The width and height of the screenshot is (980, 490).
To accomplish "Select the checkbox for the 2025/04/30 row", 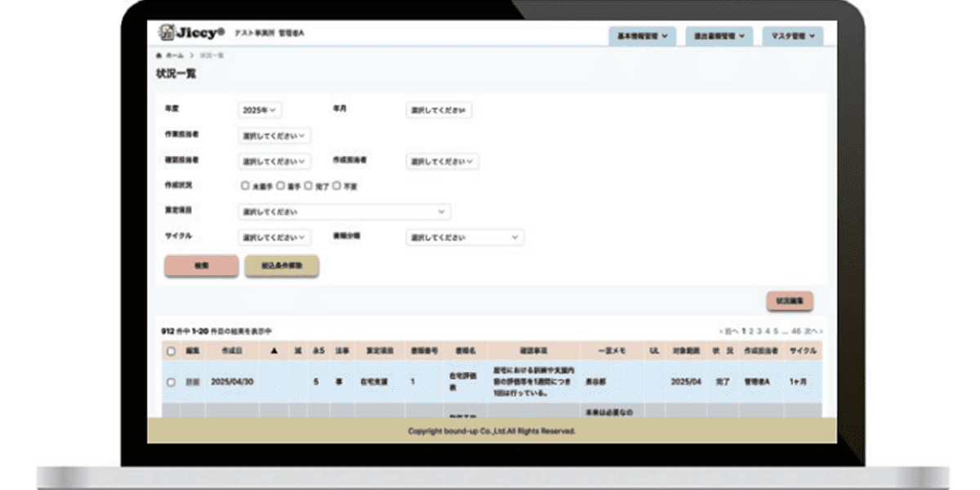I will click(171, 381).
